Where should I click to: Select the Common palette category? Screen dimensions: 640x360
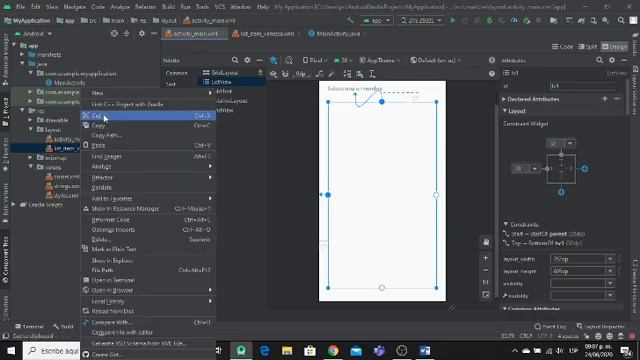[x=176, y=73]
